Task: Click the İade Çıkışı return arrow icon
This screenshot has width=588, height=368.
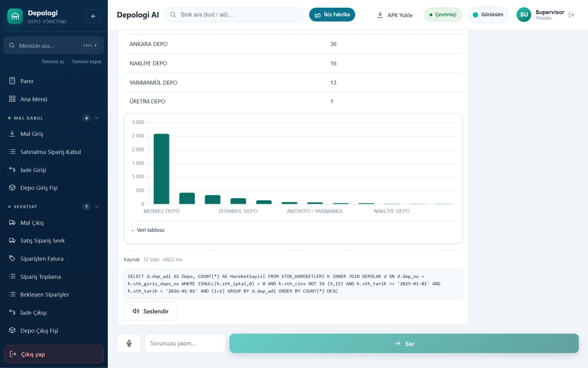Action: (x=12, y=312)
